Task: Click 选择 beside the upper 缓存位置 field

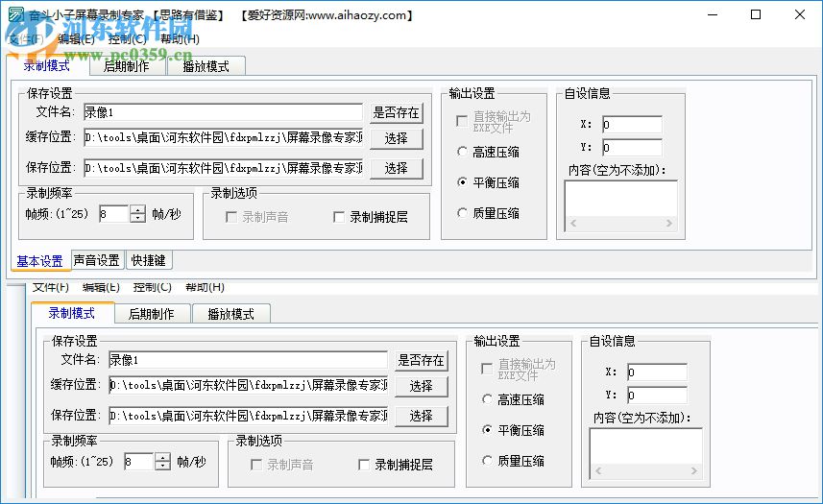Action: 397,138
